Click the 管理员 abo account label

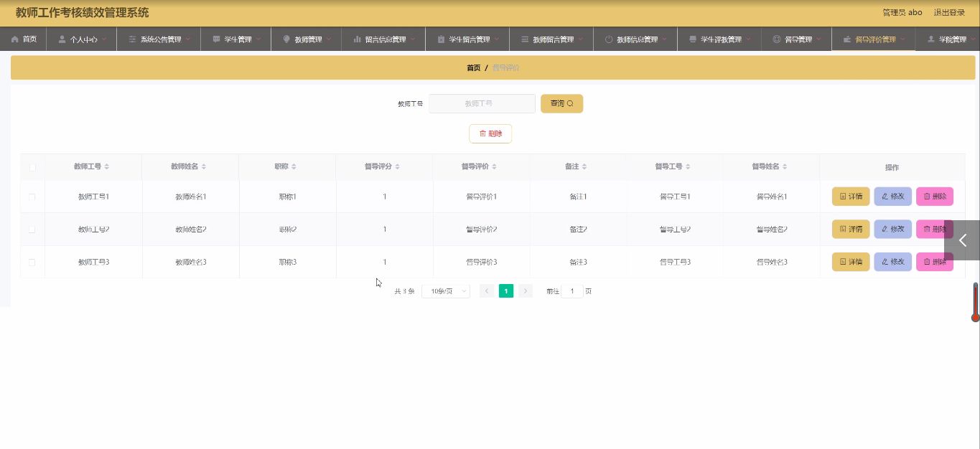[902, 12]
